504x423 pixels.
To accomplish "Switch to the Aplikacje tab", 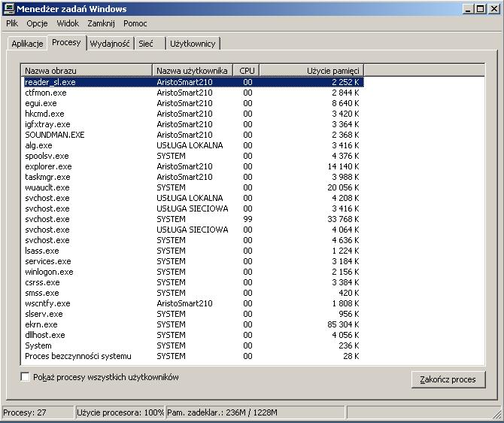I will (x=27, y=44).
